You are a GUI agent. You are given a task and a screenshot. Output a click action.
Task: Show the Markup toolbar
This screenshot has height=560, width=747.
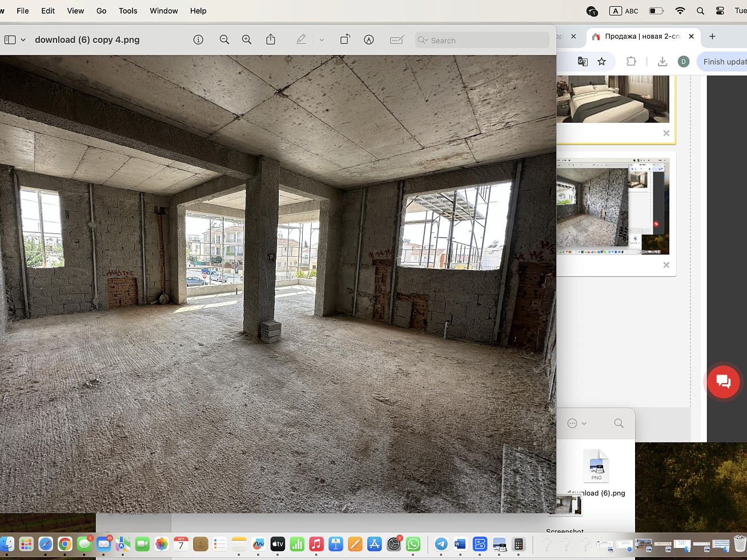point(369,39)
